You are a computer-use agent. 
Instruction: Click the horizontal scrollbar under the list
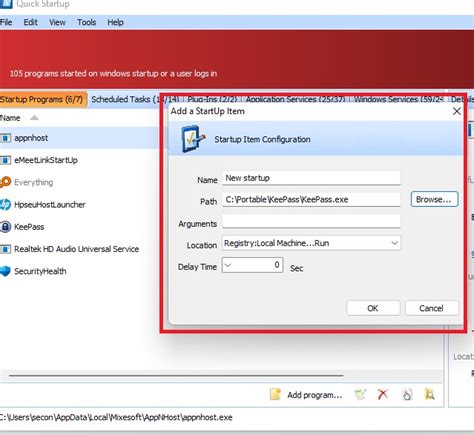click(176, 376)
